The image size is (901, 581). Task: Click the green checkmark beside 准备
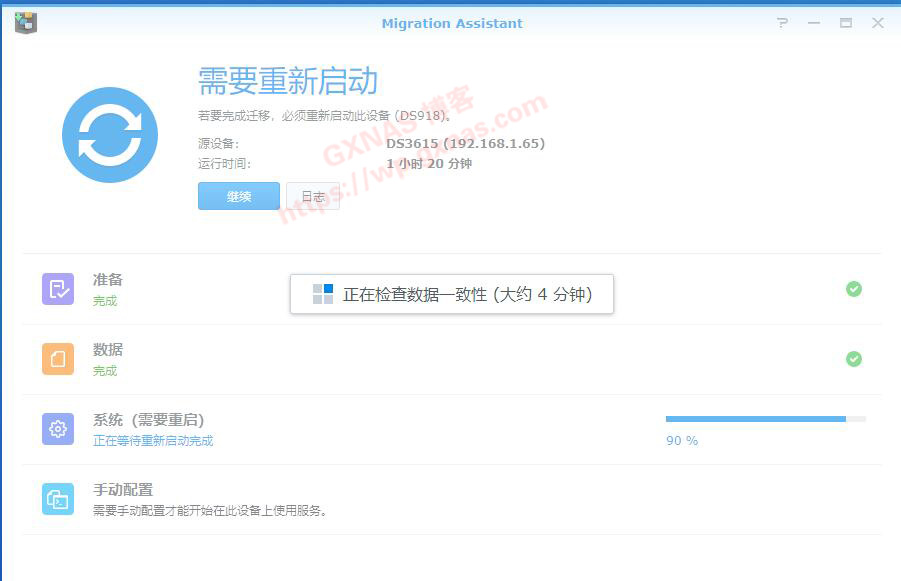click(853, 289)
